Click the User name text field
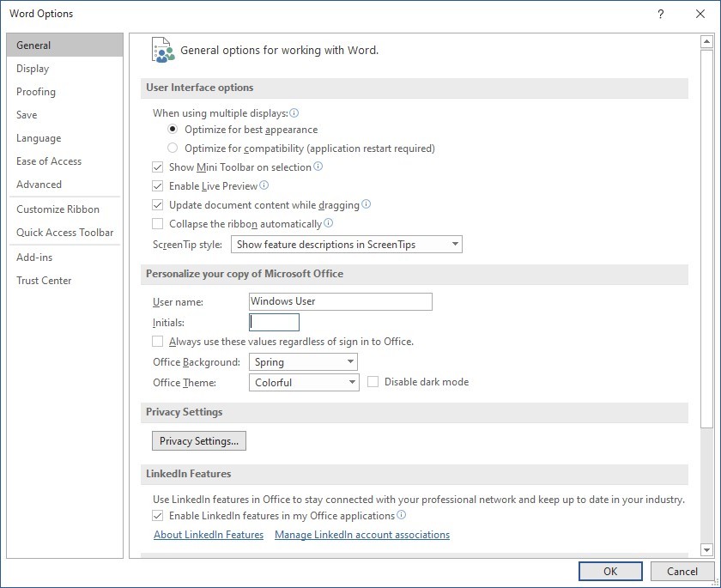This screenshot has width=721, height=588. 340,301
